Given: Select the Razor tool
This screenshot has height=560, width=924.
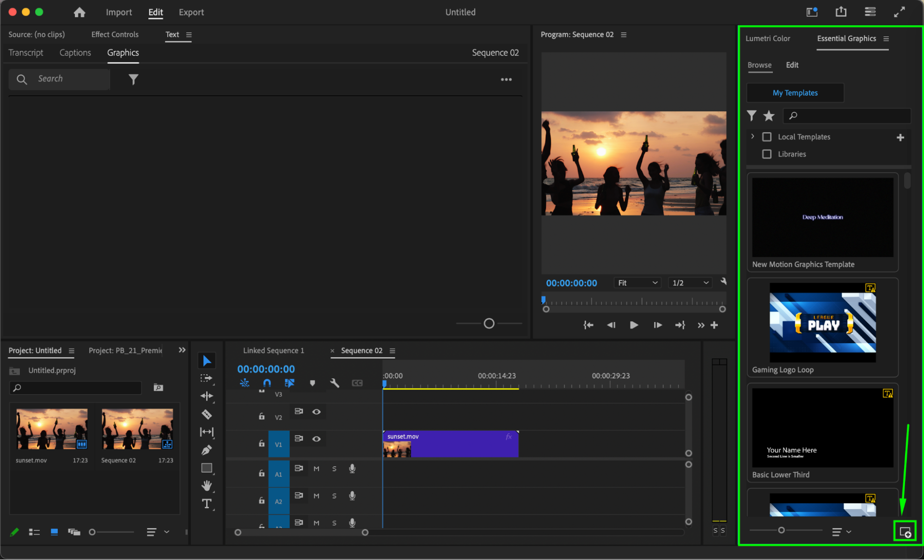Looking at the screenshot, I should (x=207, y=414).
